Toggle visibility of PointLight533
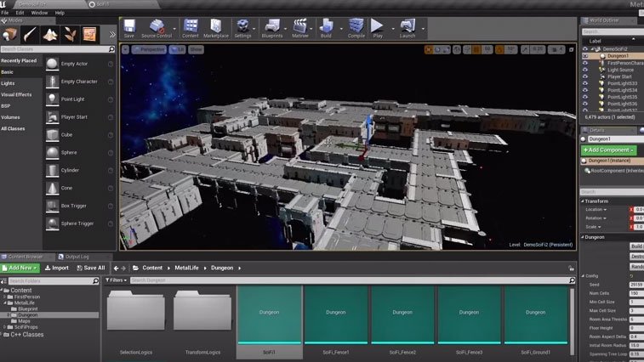 585,83
